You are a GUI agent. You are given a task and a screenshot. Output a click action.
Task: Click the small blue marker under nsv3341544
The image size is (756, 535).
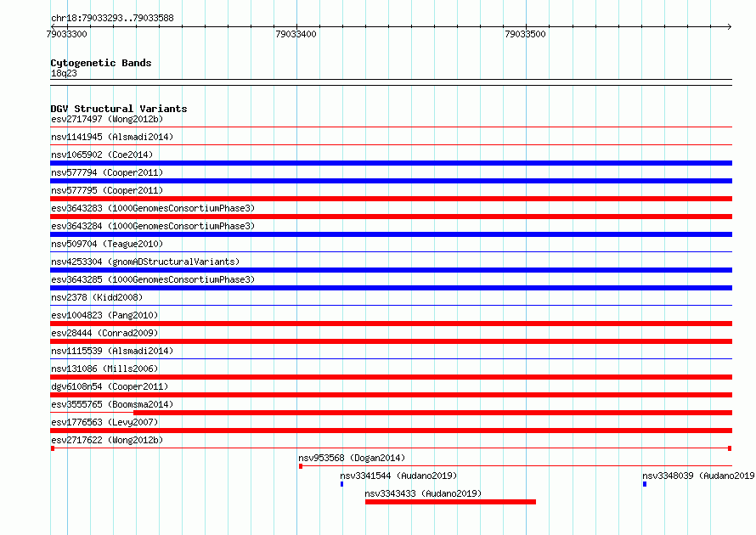(341, 484)
